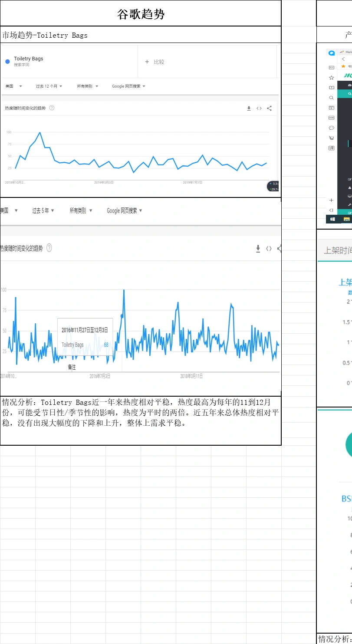Click help question mark beside 5-year chart title
This screenshot has height=644, width=352.
click(49, 248)
